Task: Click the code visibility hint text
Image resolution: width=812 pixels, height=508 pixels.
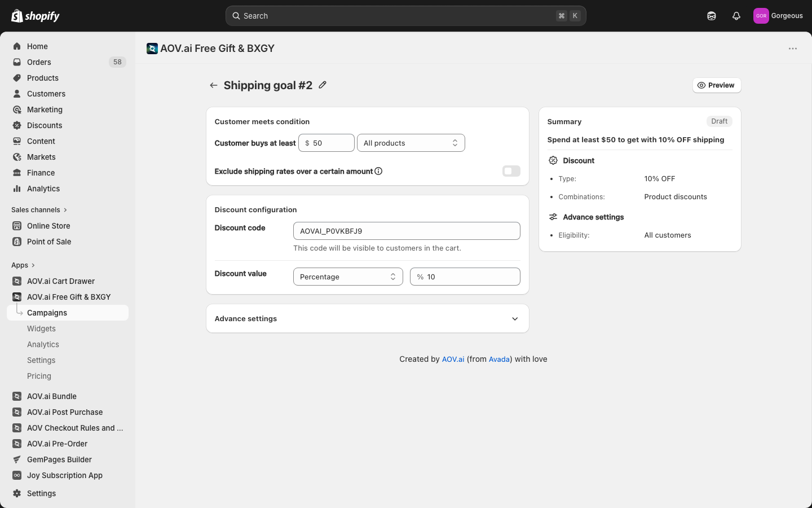Action: [377, 248]
